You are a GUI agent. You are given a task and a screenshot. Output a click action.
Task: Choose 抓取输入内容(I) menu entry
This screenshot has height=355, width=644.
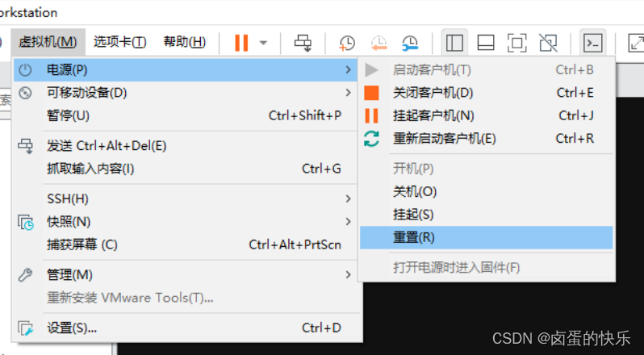(x=186, y=169)
